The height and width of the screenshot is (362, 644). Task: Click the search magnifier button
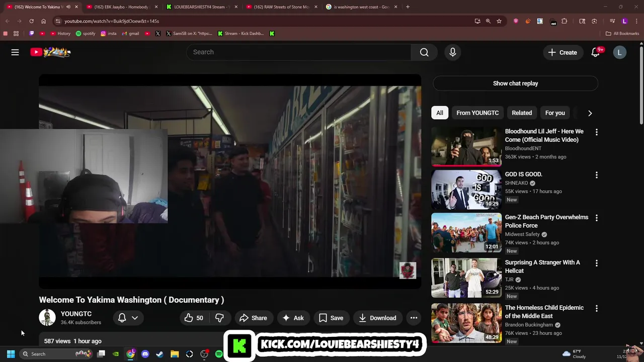(x=424, y=52)
